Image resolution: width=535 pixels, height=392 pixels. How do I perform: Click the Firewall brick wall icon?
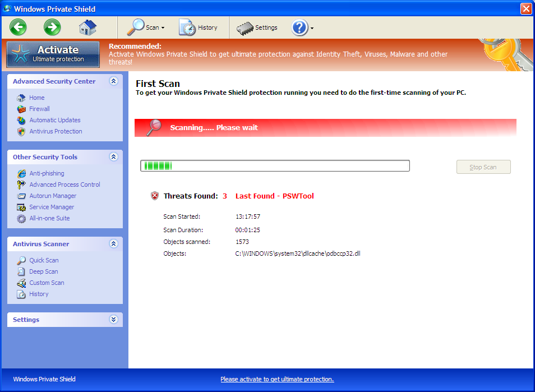[x=21, y=109]
